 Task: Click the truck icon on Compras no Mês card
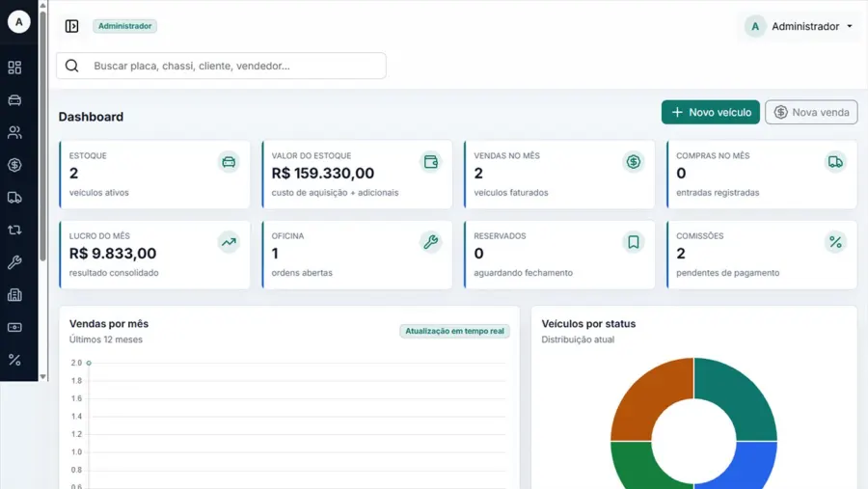point(835,162)
